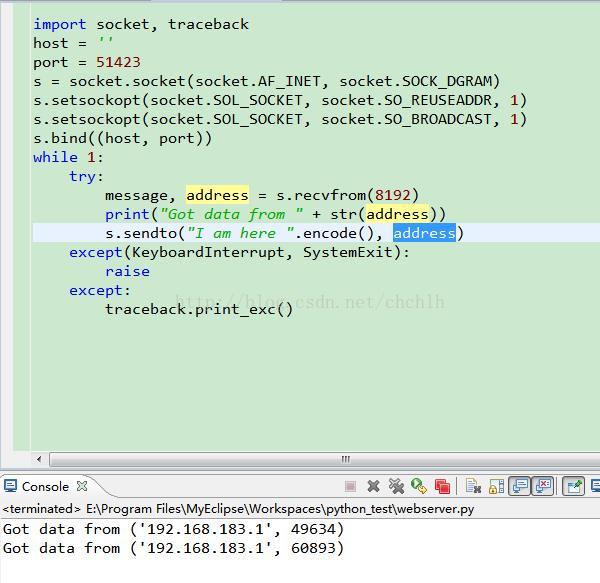The width and height of the screenshot is (600, 583).
Task: Click 'SystemExit' in except clause
Action: click(x=348, y=252)
